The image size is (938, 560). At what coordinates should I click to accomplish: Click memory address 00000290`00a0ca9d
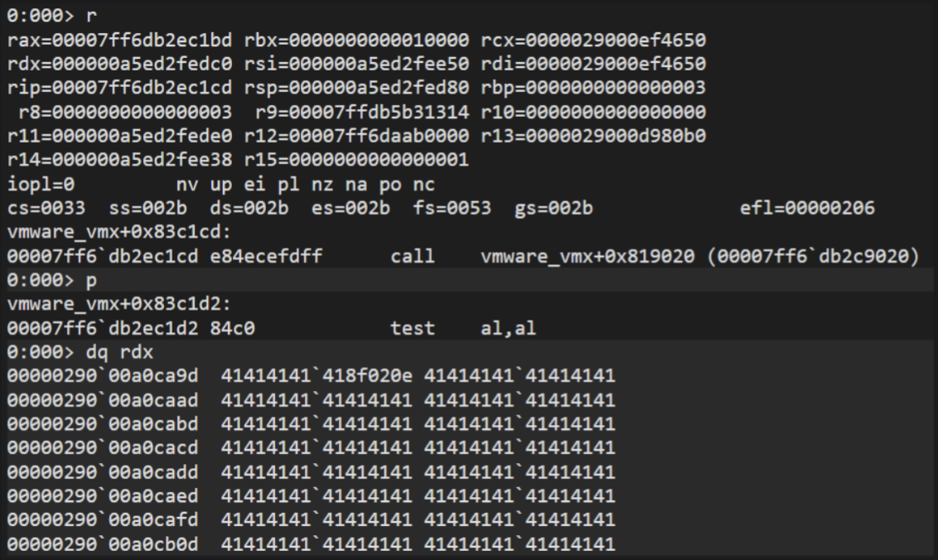coord(109,376)
